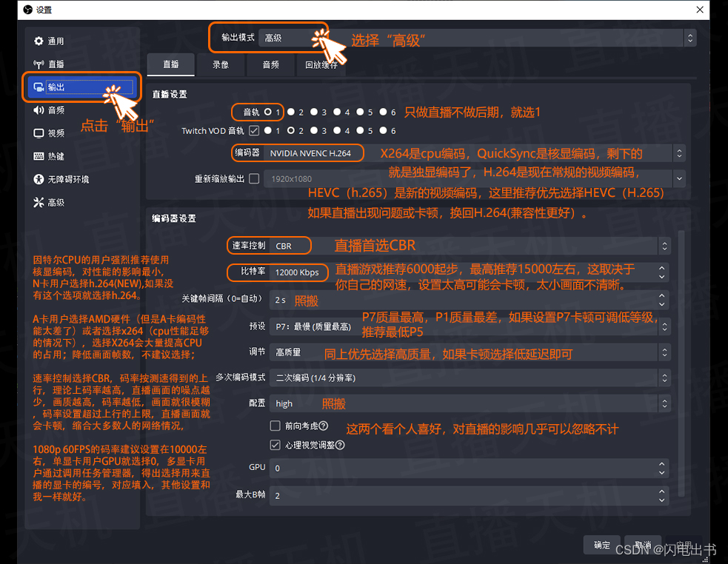Click the 确定 OK button
Image resolution: width=728 pixels, height=564 pixels.
tap(602, 545)
